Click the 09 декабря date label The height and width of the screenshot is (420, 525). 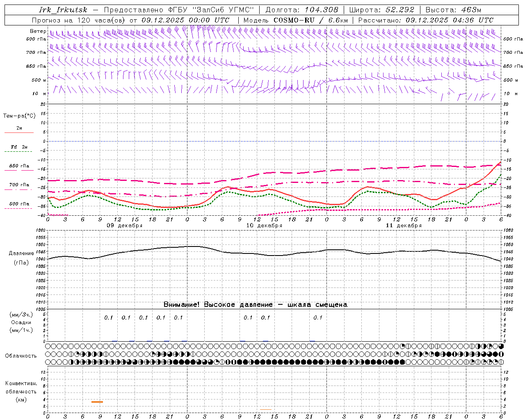125,226
